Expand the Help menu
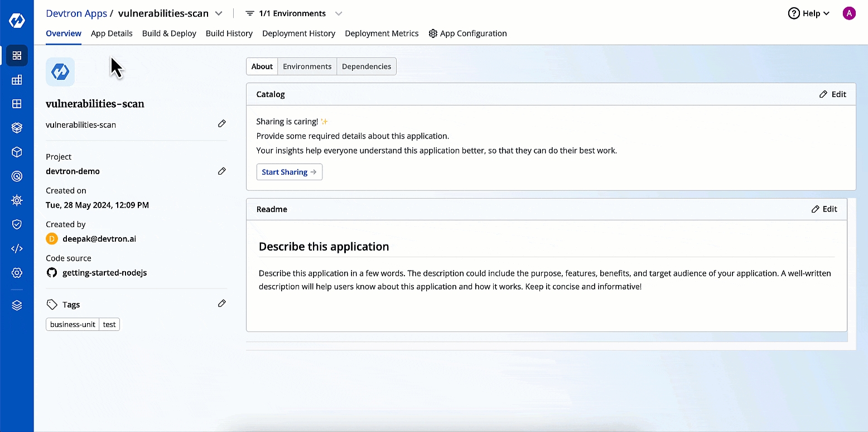 coord(808,13)
